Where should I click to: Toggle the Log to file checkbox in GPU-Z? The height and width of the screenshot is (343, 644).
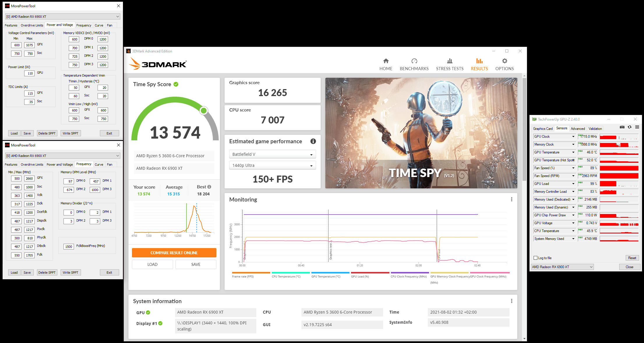click(x=536, y=257)
